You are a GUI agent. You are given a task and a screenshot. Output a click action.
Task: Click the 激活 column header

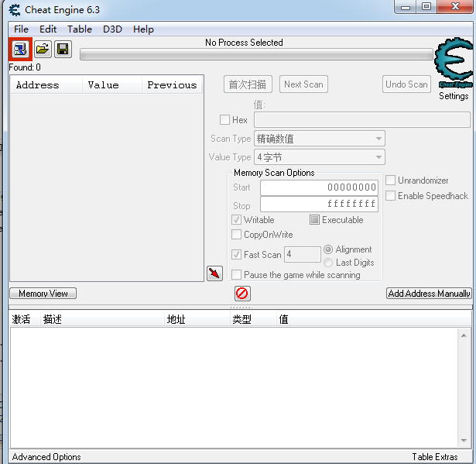pos(25,319)
